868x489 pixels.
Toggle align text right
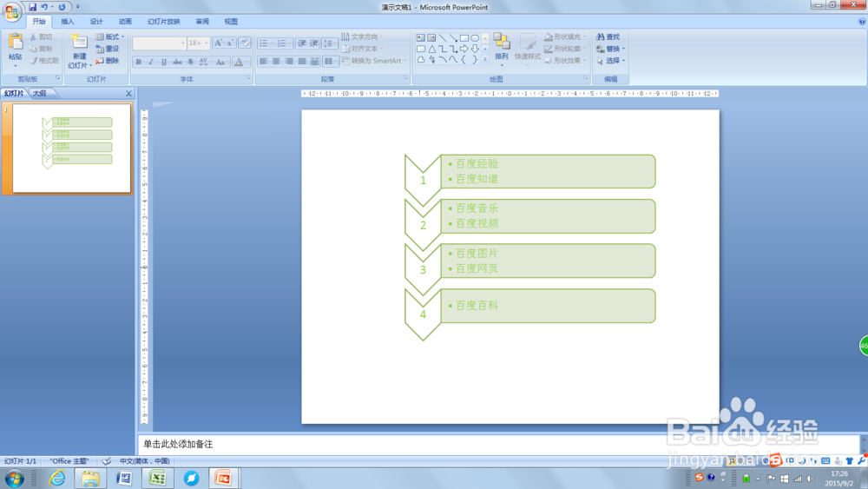click(x=289, y=61)
